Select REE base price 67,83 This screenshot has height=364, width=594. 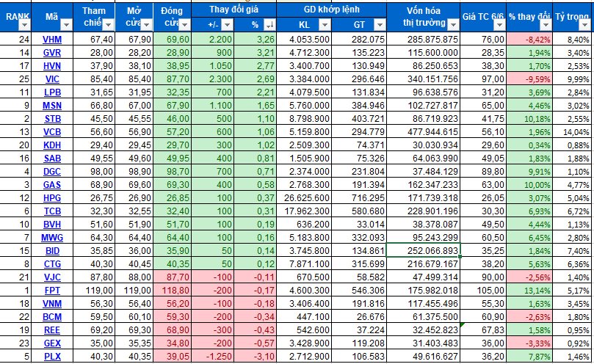(x=483, y=330)
